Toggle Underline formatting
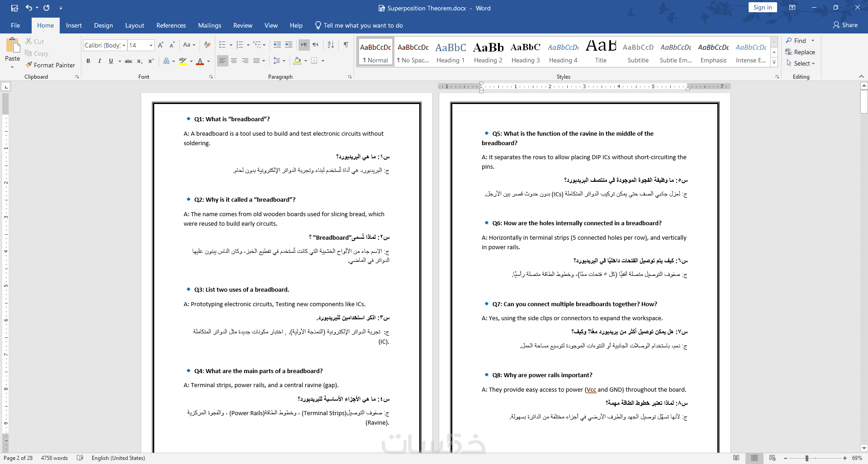The width and height of the screenshot is (868, 464). [111, 61]
